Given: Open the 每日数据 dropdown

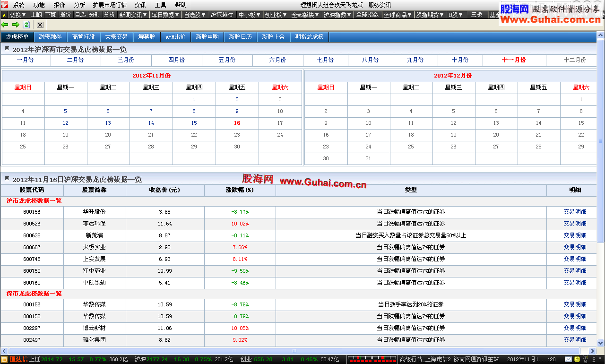Looking at the screenshot, I should click(x=166, y=15).
